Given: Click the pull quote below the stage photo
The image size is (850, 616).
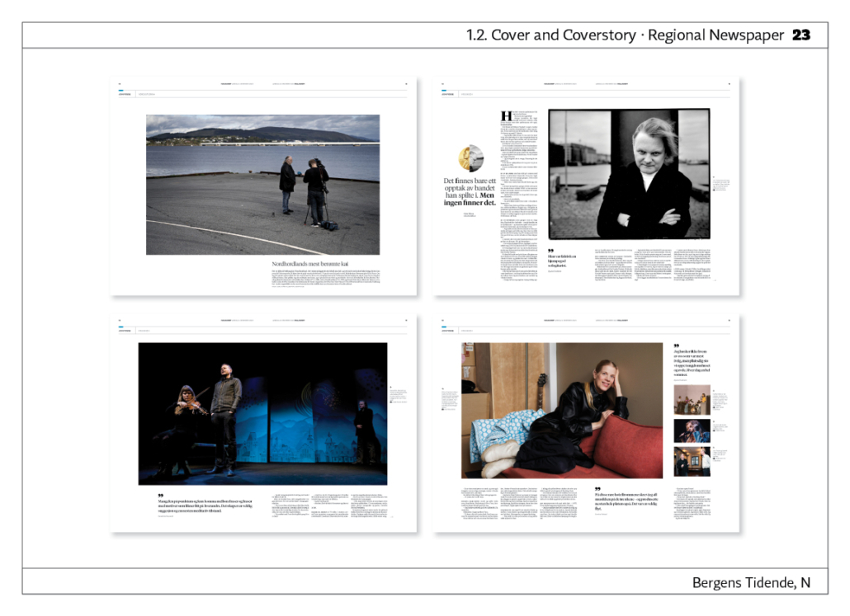Looking at the screenshot, I should 205,506.
